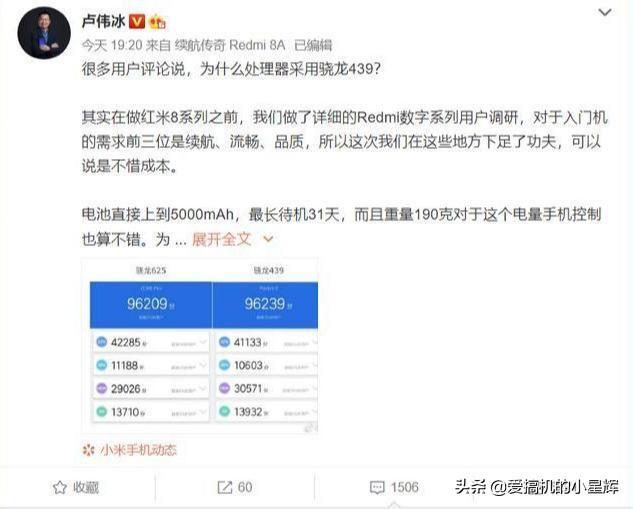Click the membership crown badge icon
633x509 pixels.
157,21
